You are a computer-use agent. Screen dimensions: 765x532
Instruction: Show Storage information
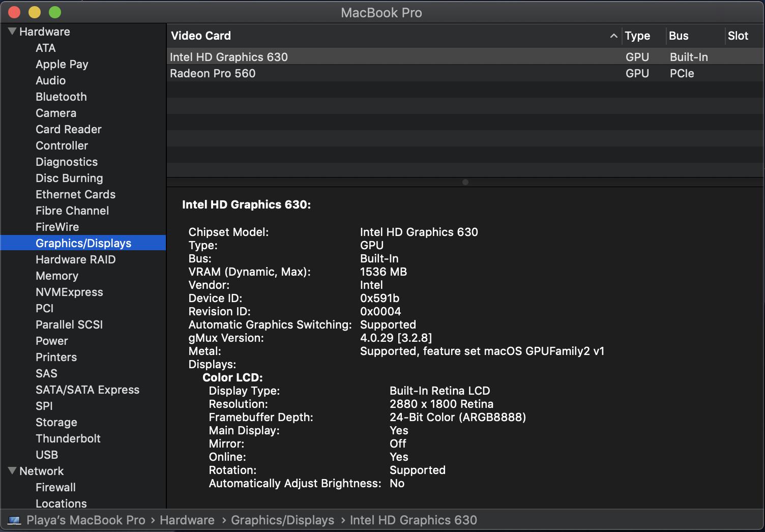[56, 422]
